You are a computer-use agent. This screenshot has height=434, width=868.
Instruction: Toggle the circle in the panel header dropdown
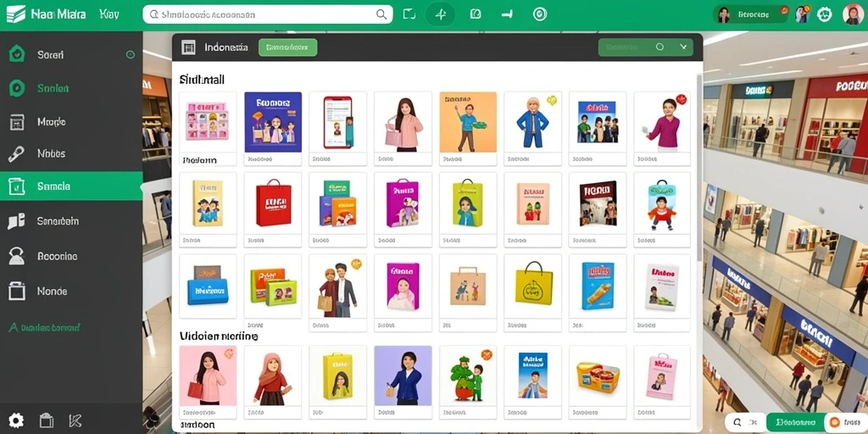[x=659, y=47]
